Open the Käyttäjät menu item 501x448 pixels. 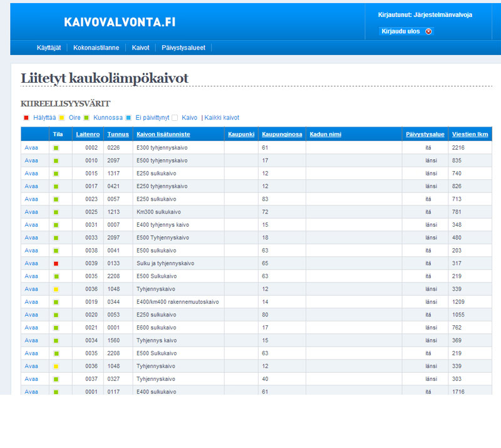pos(51,48)
